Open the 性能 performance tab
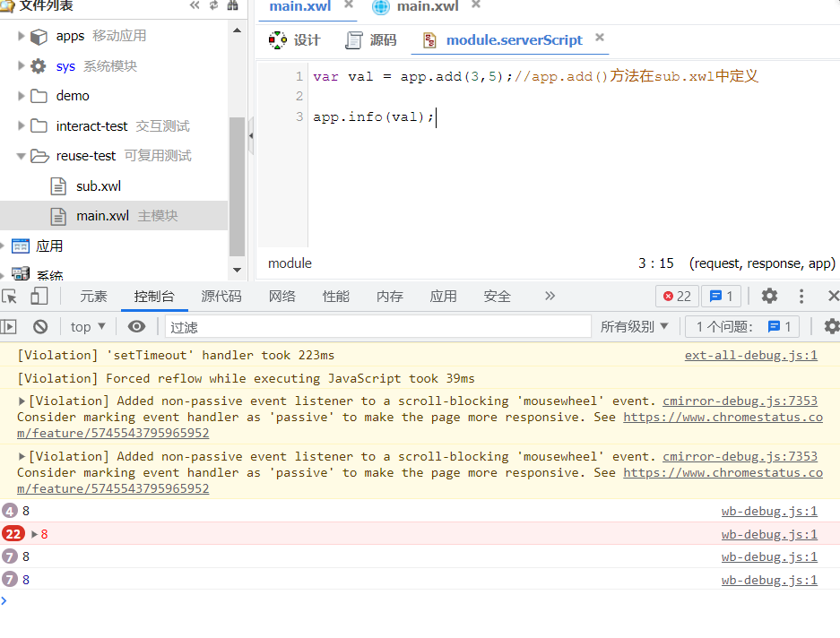Viewport: 840px width, 638px height. pos(336,297)
